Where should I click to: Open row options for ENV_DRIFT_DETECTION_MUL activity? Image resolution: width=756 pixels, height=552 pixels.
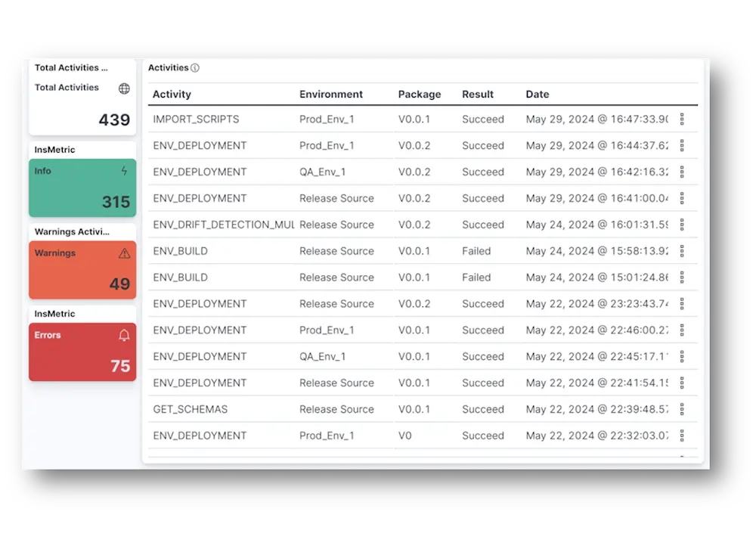(682, 225)
